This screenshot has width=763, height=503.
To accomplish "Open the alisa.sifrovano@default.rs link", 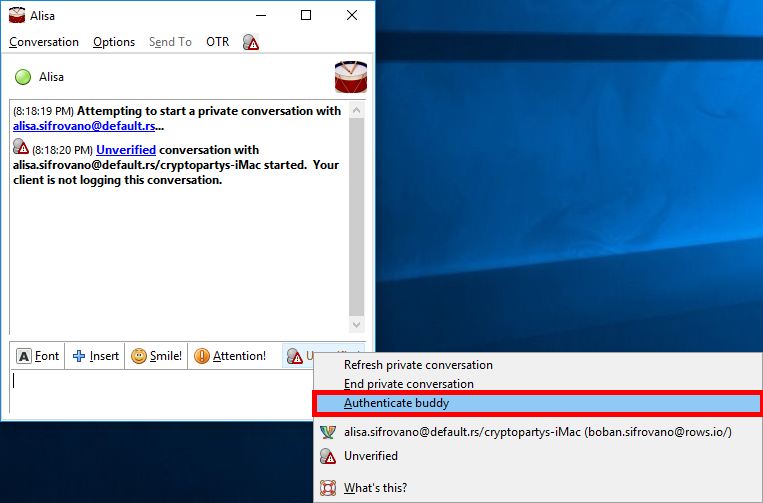I will tap(84, 126).
